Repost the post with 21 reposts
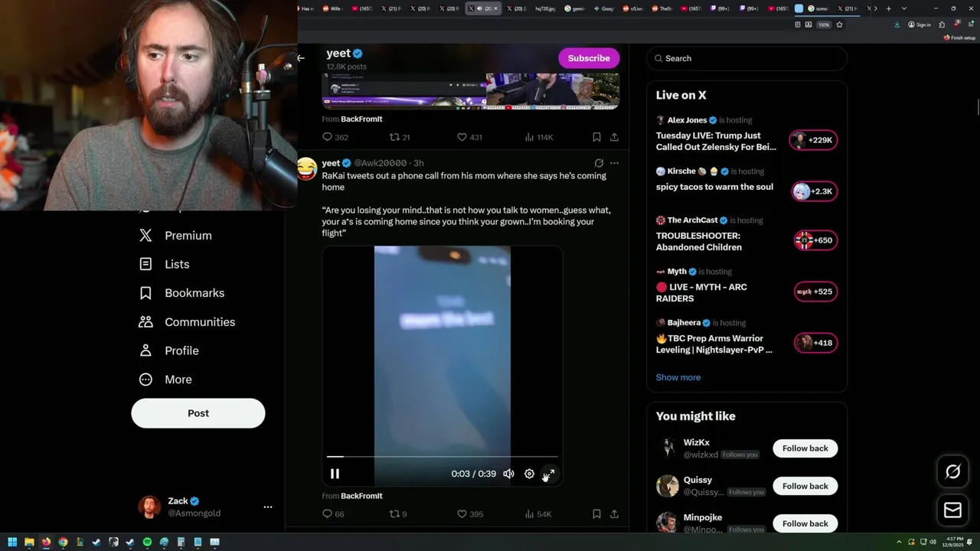 [x=400, y=137]
